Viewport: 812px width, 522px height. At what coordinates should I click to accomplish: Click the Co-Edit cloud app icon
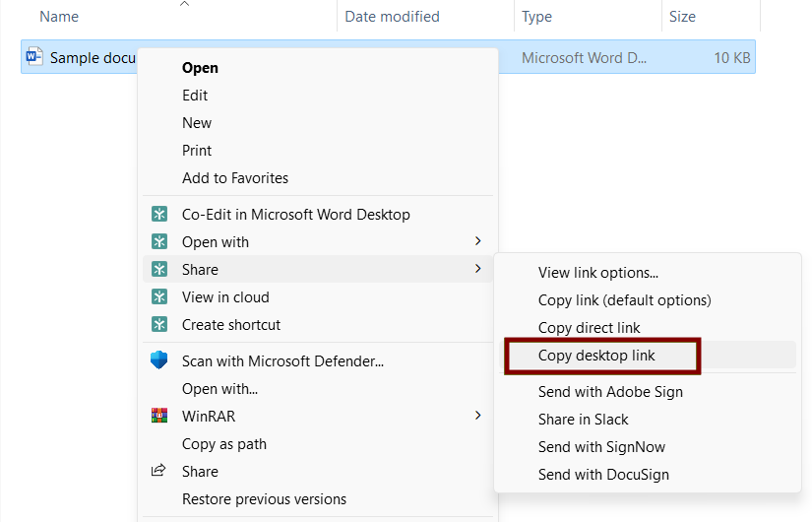(x=158, y=215)
